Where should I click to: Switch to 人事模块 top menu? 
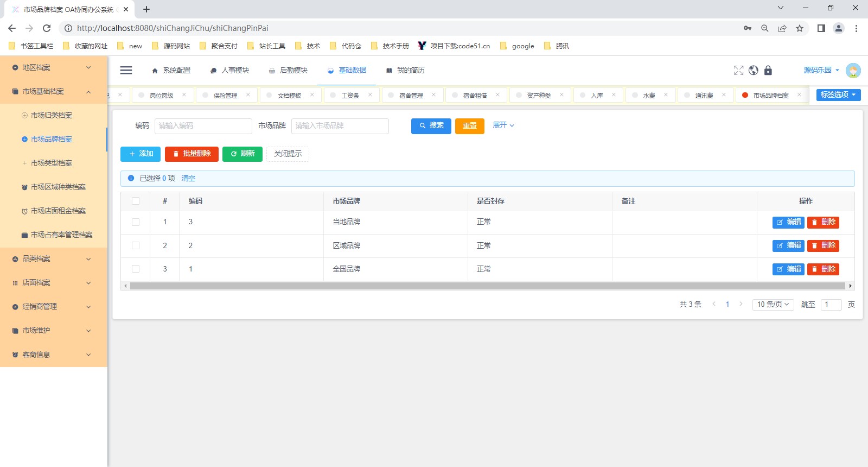230,71
